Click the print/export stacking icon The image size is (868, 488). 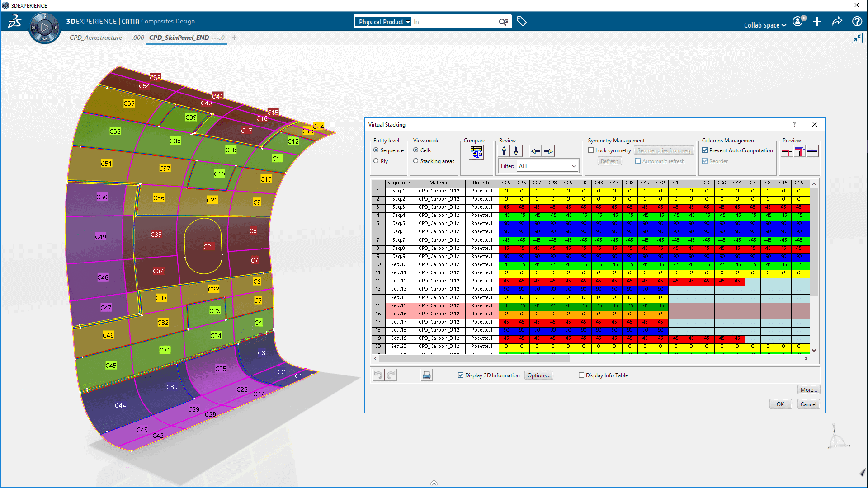[x=426, y=375]
